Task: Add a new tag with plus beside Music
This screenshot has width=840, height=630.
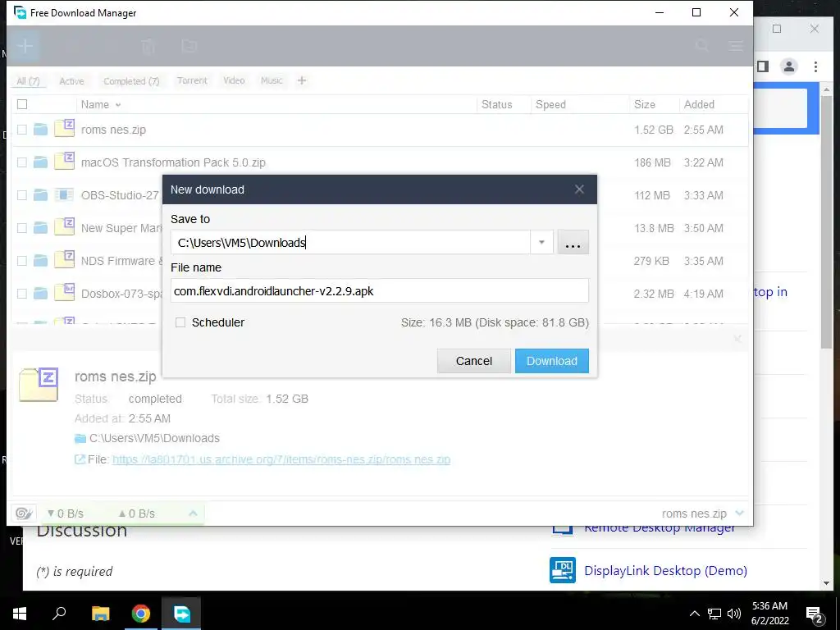Action: (x=302, y=80)
